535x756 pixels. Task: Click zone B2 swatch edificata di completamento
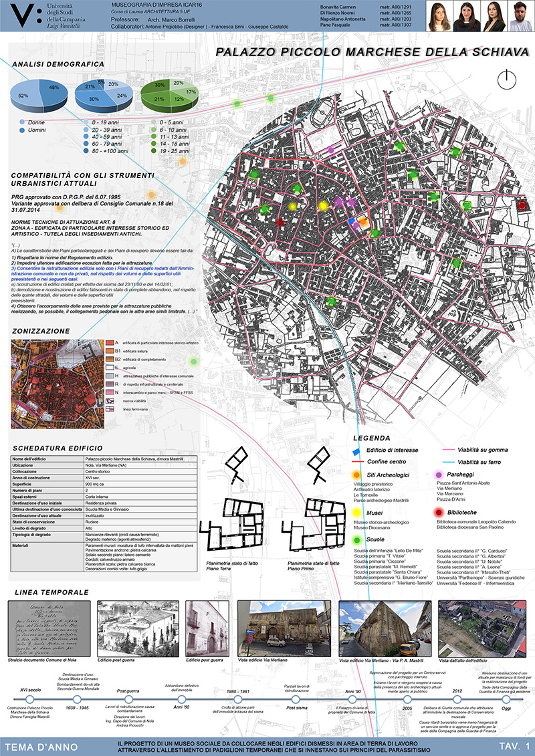point(110,359)
